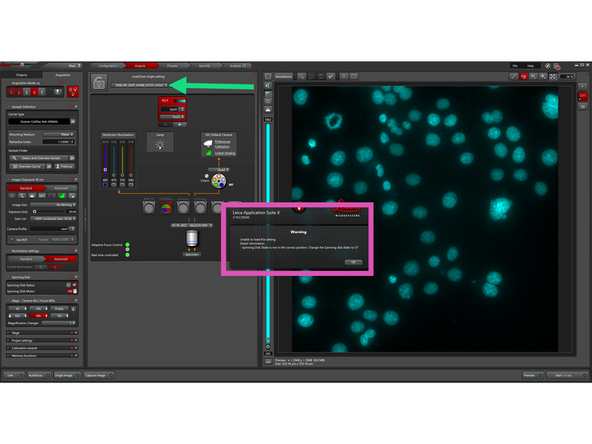Click the default camera icon

[208, 143]
